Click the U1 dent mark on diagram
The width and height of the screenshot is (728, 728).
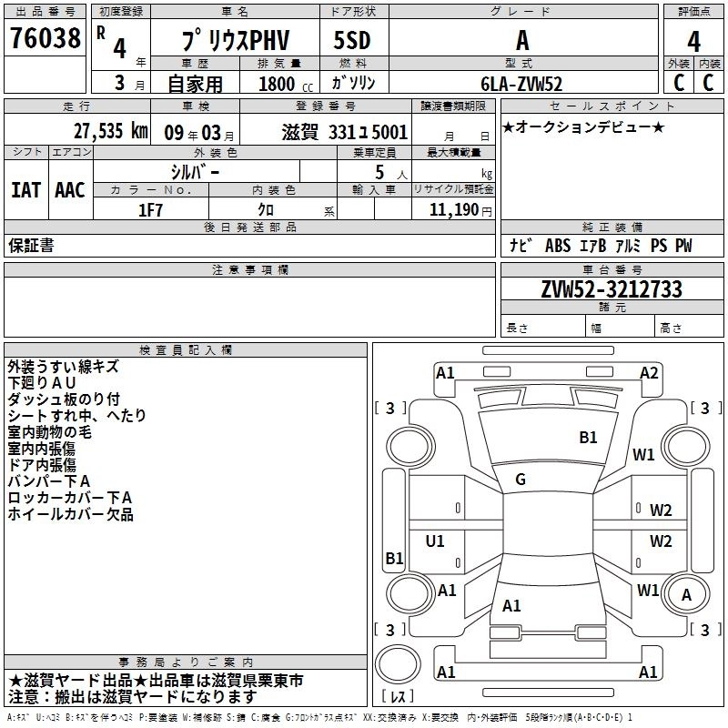435,541
